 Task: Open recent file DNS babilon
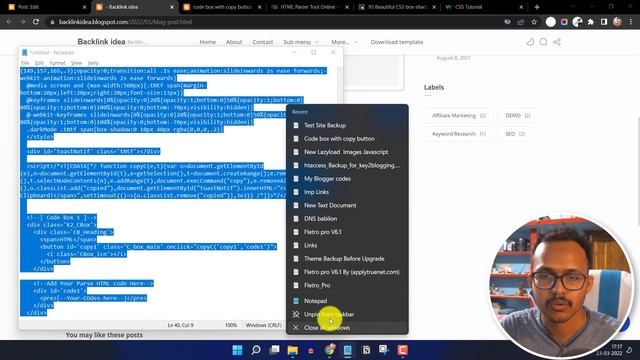tap(347, 219)
